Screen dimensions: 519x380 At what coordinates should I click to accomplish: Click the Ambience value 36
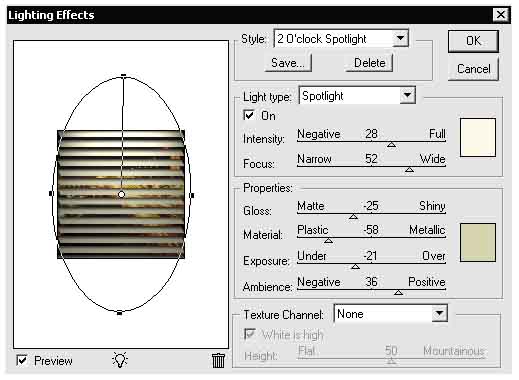point(371,282)
